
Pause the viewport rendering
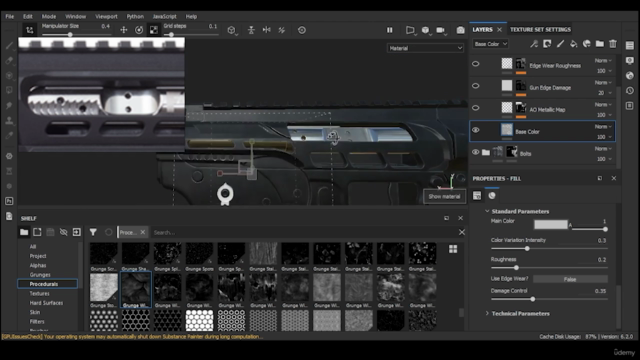pyautogui.click(x=389, y=30)
